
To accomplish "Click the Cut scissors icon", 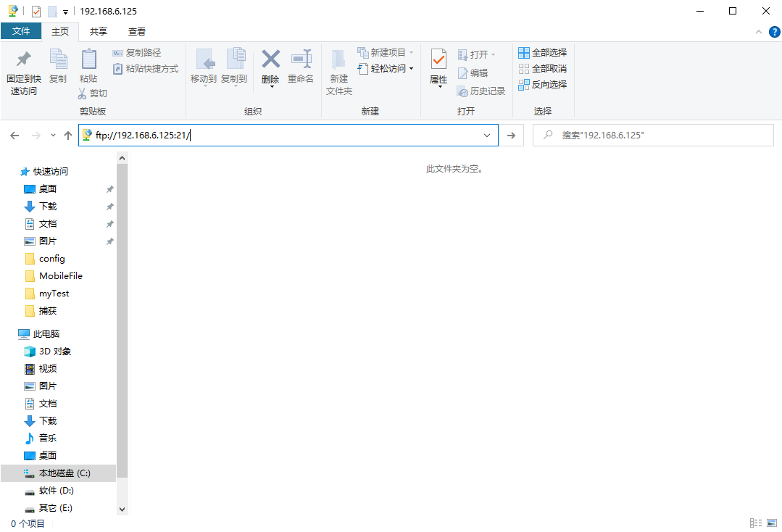I will 83,93.
